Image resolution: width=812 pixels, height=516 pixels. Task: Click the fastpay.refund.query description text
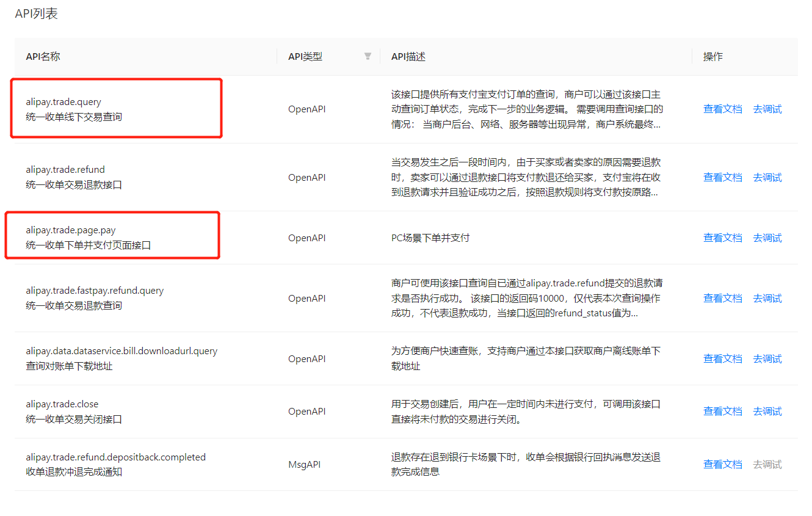point(527,299)
